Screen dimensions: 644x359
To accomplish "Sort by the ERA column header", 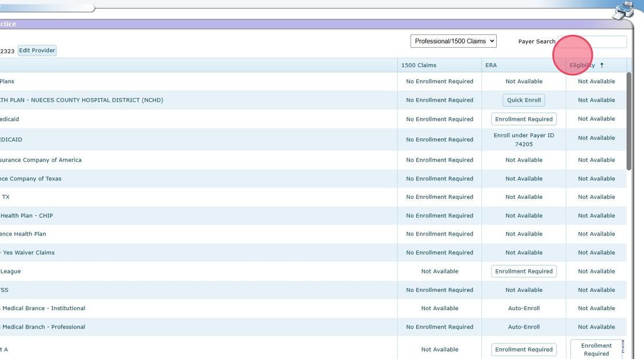I will click(x=491, y=65).
